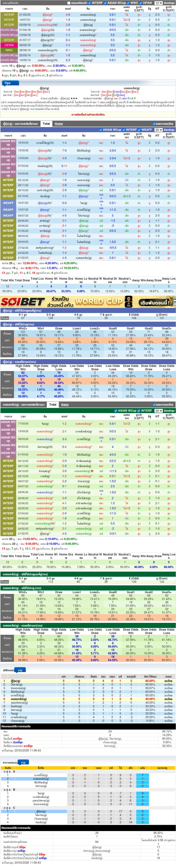This screenshot has height=868, width=176.
Task: Click Australia win rate 65.00% in summary table
Action: 7,568
